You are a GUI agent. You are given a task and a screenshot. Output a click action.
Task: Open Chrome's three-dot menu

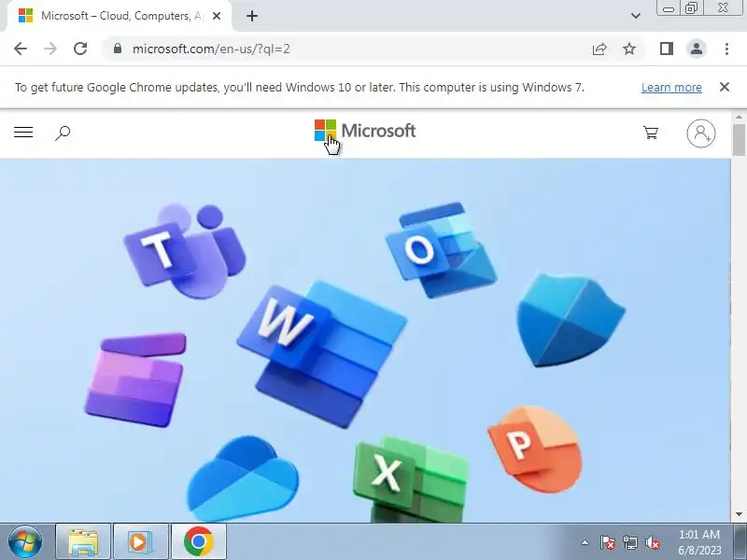[726, 49]
